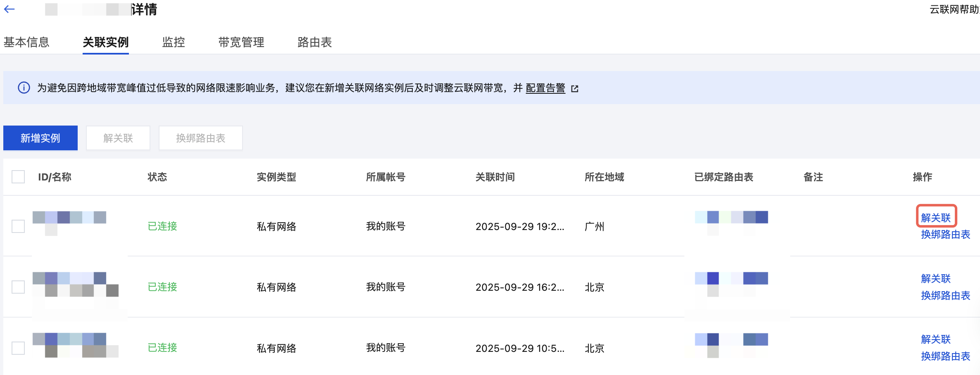Switch to the 基本信息 tab

tap(26, 42)
